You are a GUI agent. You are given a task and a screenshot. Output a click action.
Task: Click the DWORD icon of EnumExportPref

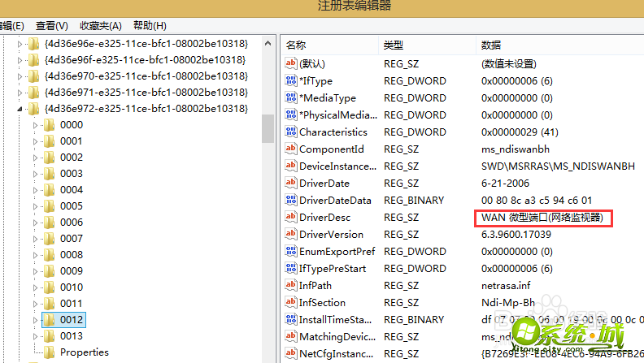pos(291,251)
